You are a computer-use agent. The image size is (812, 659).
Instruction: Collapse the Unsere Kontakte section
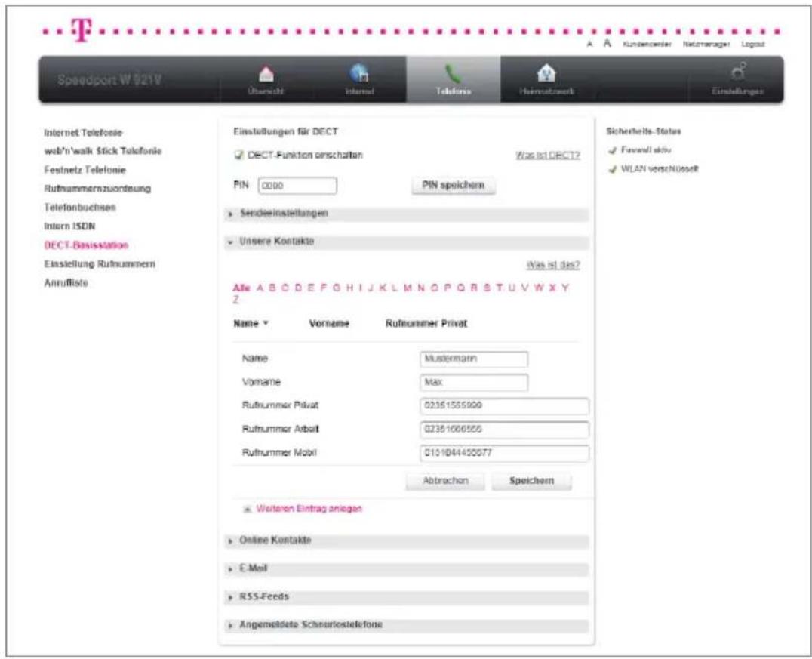point(407,242)
